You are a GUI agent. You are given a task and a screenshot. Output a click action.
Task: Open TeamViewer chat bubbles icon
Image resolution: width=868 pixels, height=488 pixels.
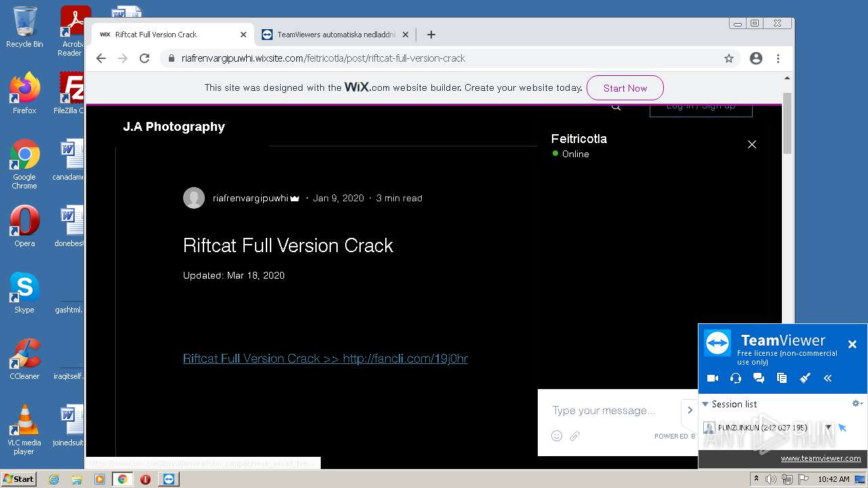tap(759, 378)
